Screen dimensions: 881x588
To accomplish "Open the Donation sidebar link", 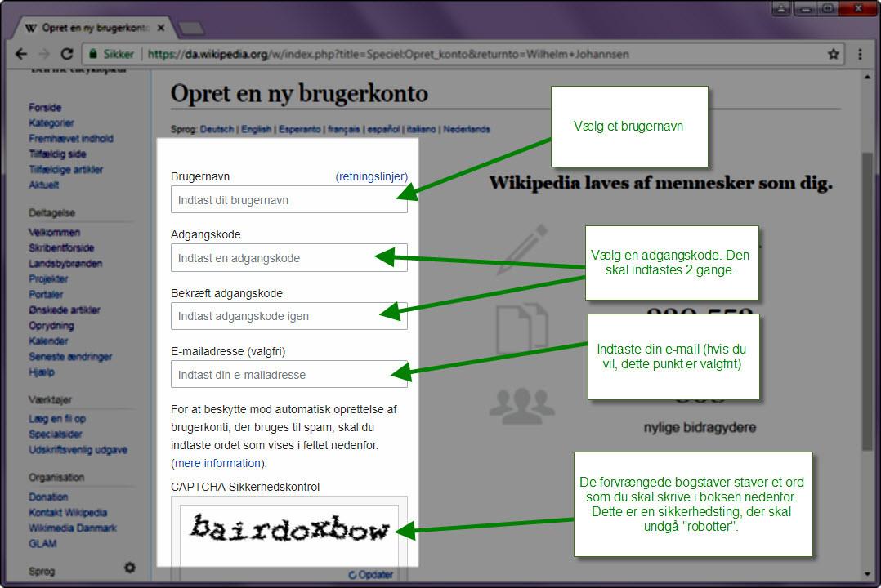I will [x=48, y=497].
